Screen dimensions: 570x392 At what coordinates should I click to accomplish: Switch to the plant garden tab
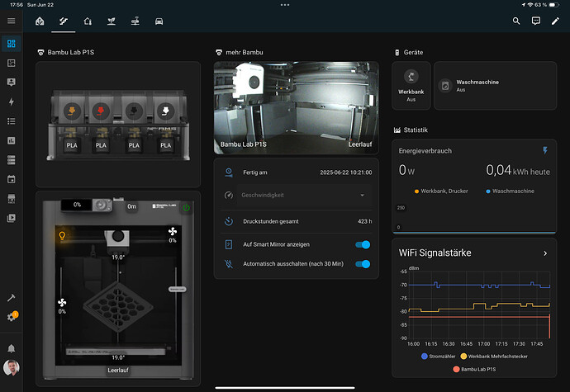click(x=112, y=21)
